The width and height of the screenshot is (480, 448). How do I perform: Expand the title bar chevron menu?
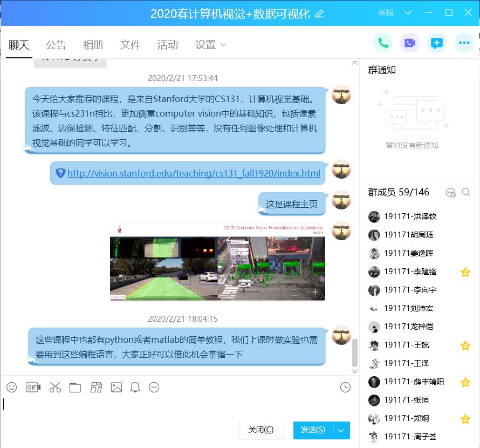coord(408,12)
